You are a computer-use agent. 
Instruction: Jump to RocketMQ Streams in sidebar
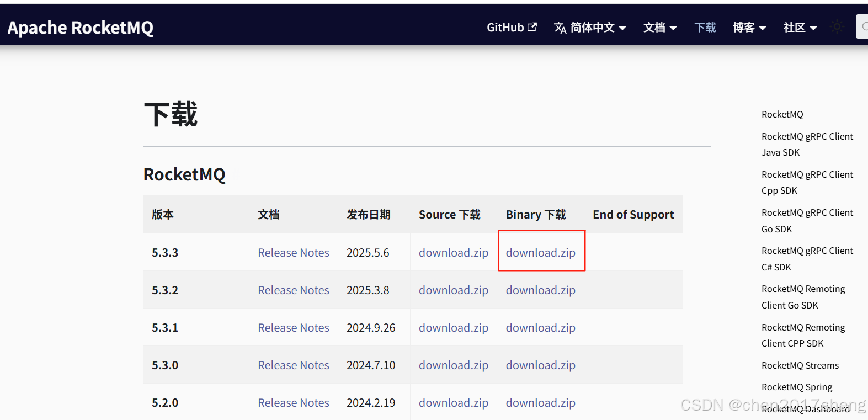800,365
